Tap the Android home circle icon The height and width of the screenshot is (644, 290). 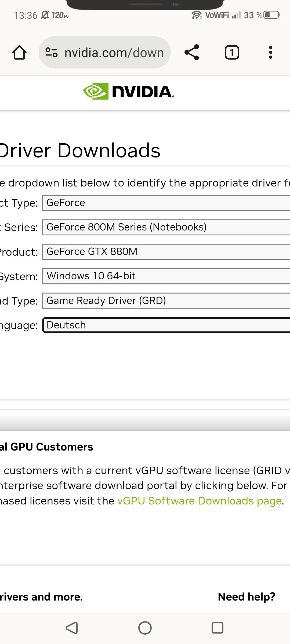(x=145, y=628)
